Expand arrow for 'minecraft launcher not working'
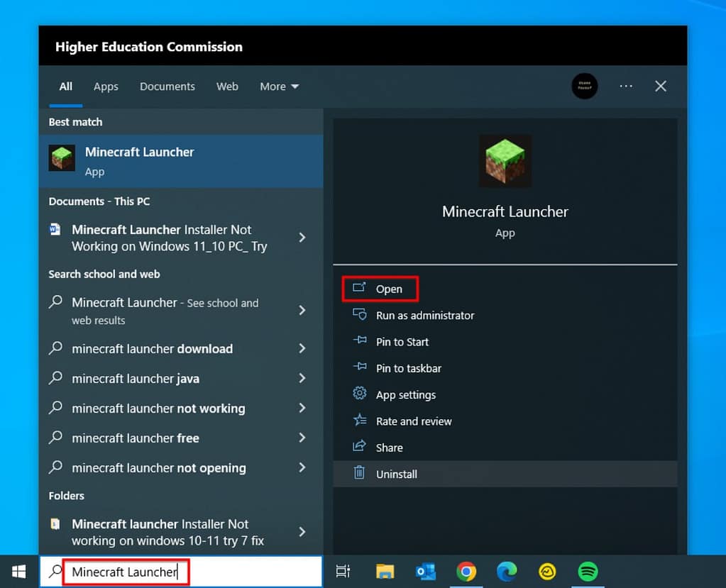This screenshot has height=588, width=726. (x=302, y=408)
